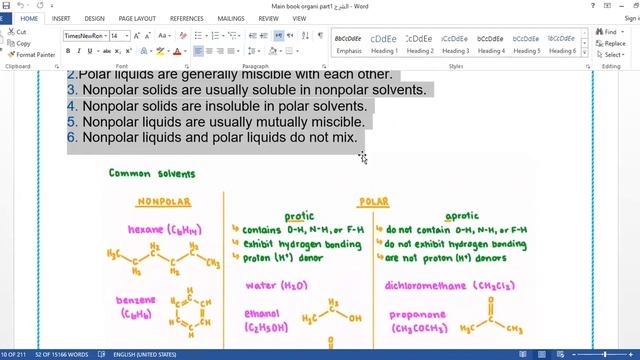
Task: Adjust the zoom slider handle
Action: 605,354
